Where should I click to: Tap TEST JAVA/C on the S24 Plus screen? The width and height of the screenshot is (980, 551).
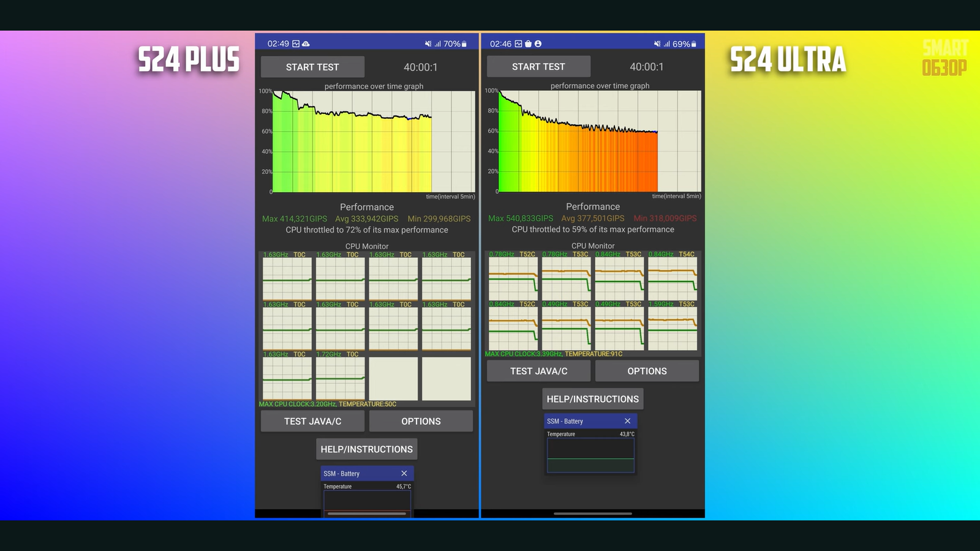[x=312, y=421]
